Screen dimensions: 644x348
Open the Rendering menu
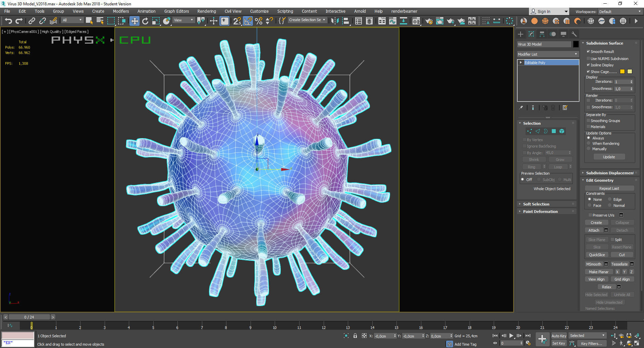[x=207, y=11]
